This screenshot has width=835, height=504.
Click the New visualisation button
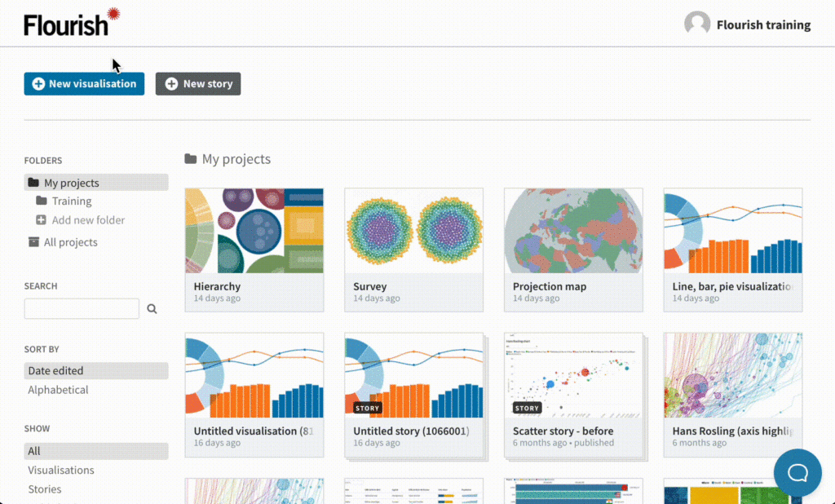(x=84, y=84)
